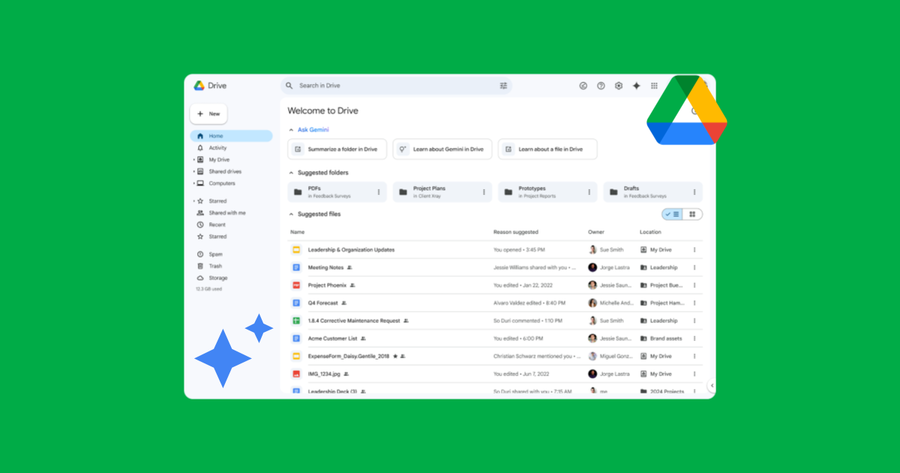
Task: Open Settings gear icon
Action: point(618,86)
